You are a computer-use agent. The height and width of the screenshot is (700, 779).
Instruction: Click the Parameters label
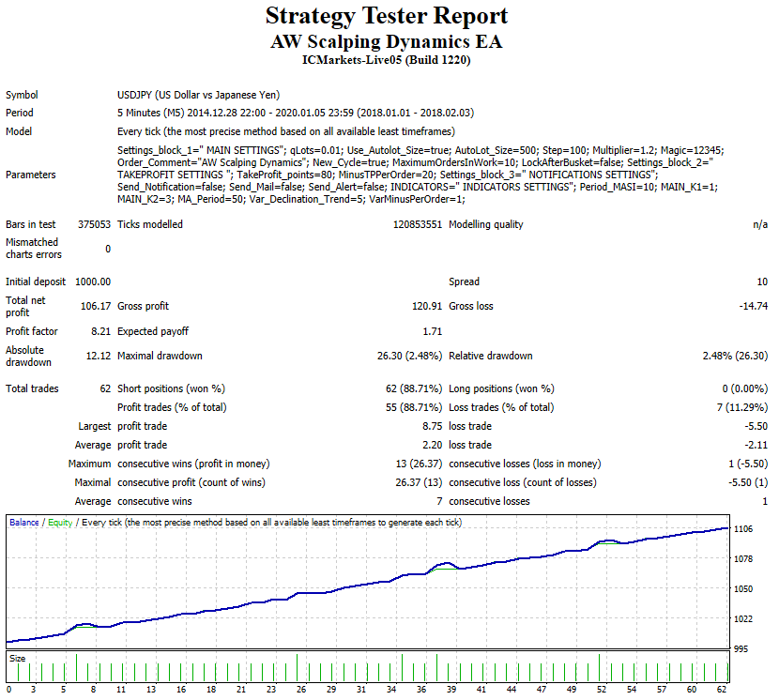[x=31, y=175]
